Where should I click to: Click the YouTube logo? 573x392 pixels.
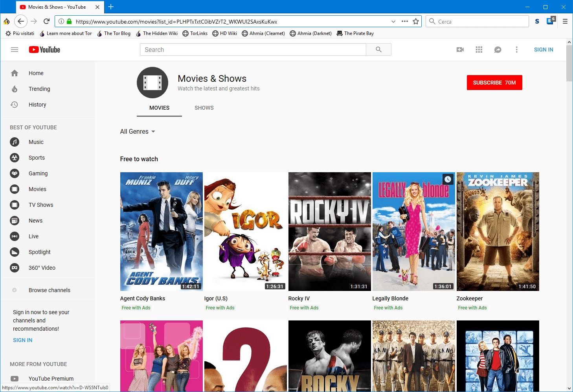(44, 50)
